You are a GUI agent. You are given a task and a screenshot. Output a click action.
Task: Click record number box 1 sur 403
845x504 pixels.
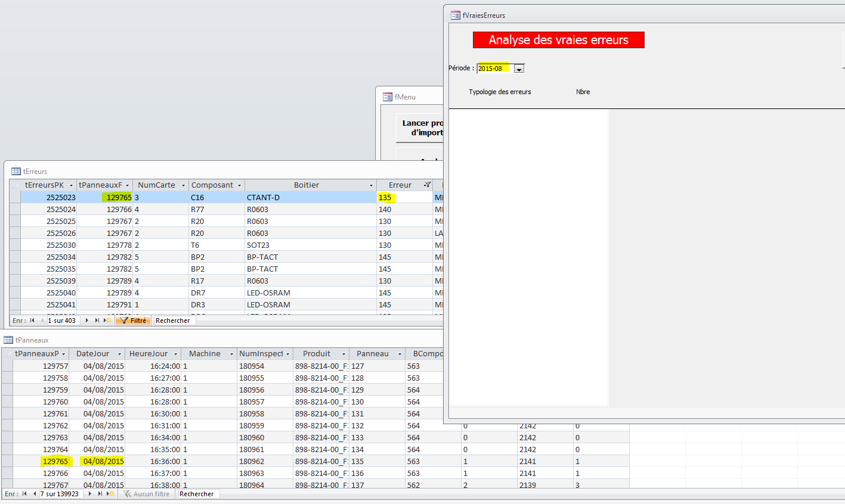(63, 321)
